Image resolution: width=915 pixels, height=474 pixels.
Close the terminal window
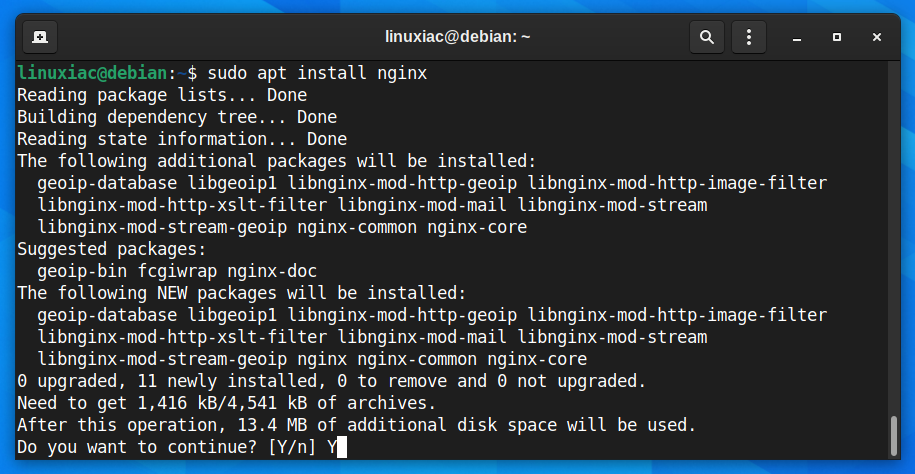point(876,37)
